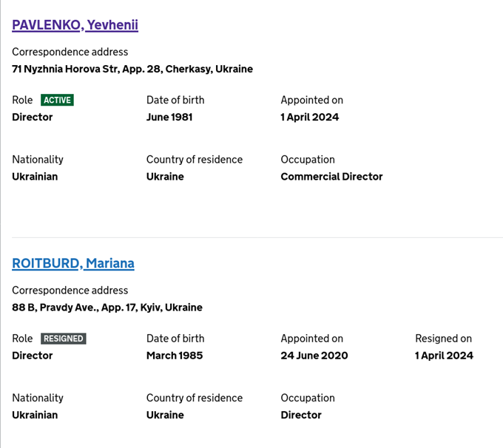Click the first Correspondence address label
This screenshot has height=448, width=503.
[x=70, y=52]
